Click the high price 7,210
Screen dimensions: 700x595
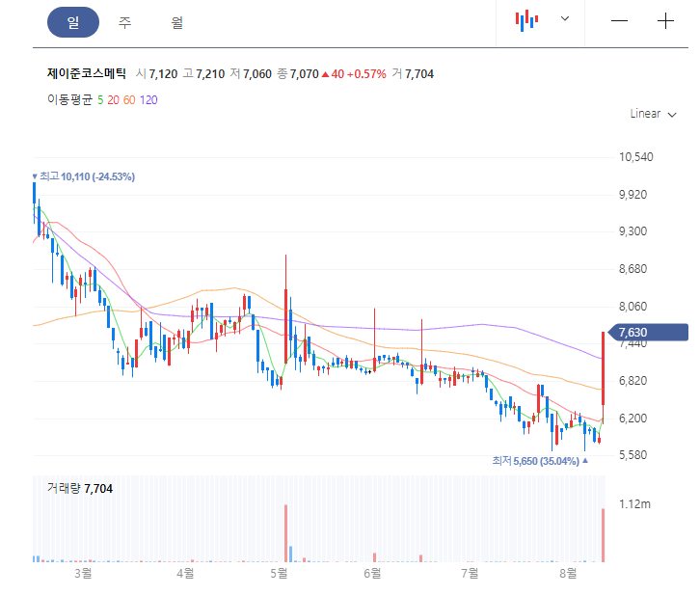tap(210, 74)
